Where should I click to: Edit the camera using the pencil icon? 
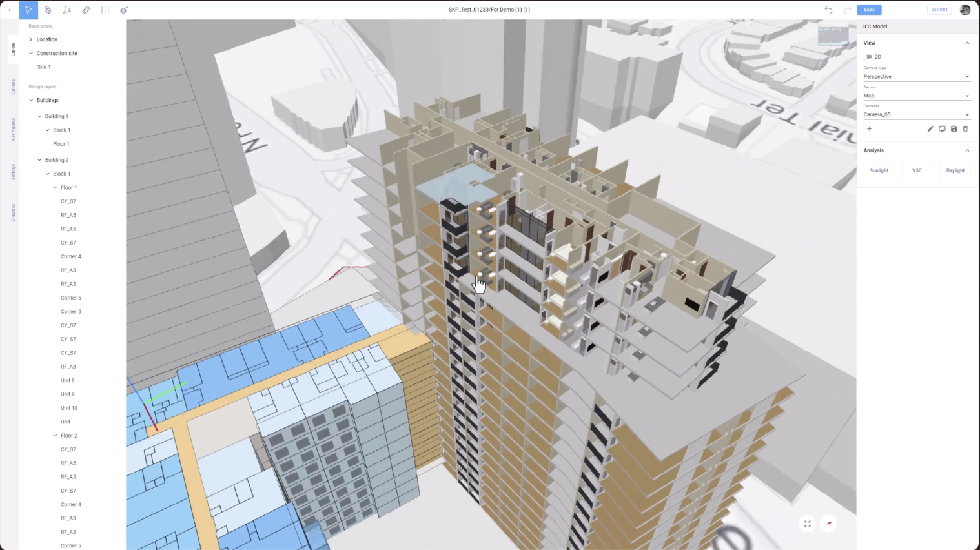(930, 129)
